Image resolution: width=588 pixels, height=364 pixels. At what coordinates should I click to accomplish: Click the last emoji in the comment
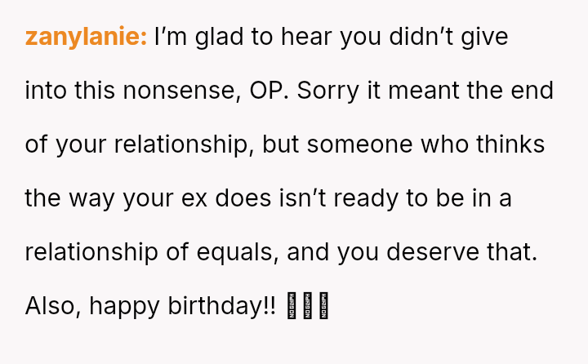323,306
